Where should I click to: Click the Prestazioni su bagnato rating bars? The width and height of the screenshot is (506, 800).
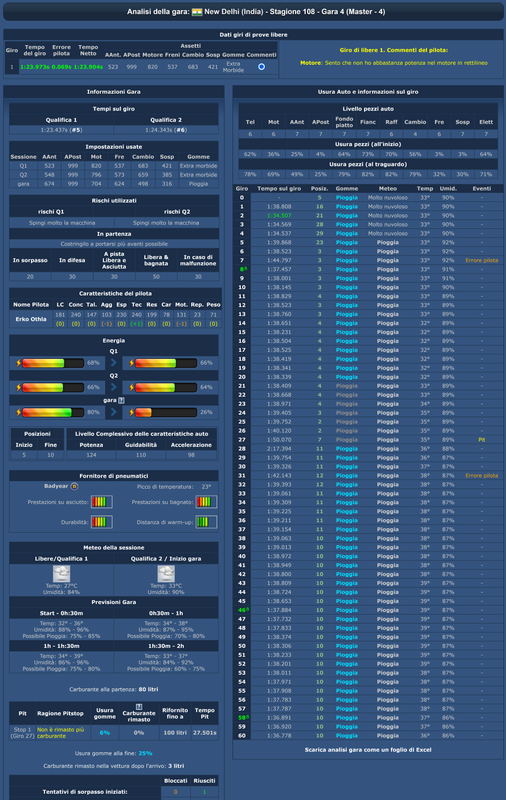tap(206, 502)
